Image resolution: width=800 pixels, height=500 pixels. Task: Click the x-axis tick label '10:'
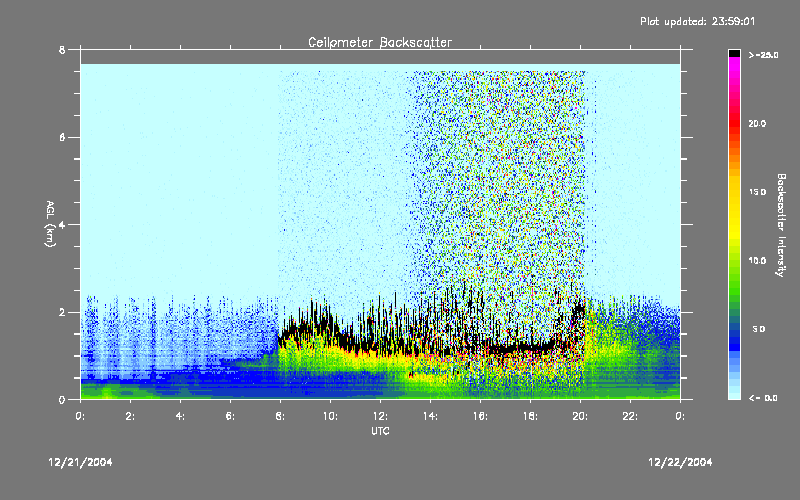(330, 416)
